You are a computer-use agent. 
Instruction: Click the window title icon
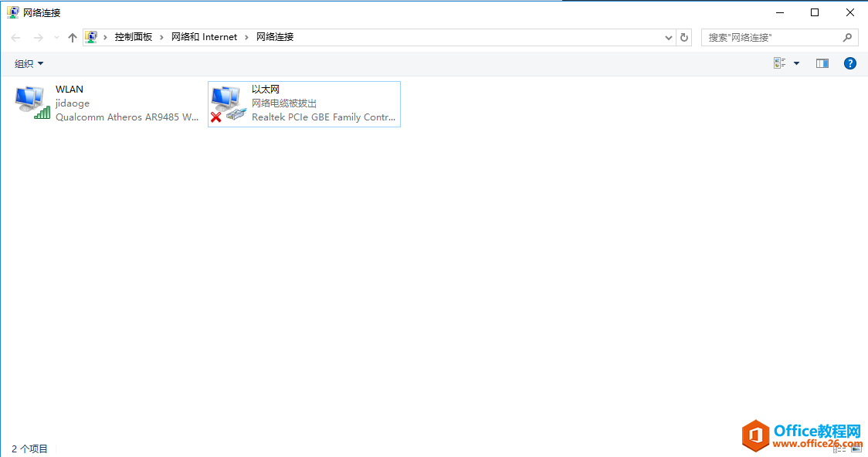click(12, 12)
